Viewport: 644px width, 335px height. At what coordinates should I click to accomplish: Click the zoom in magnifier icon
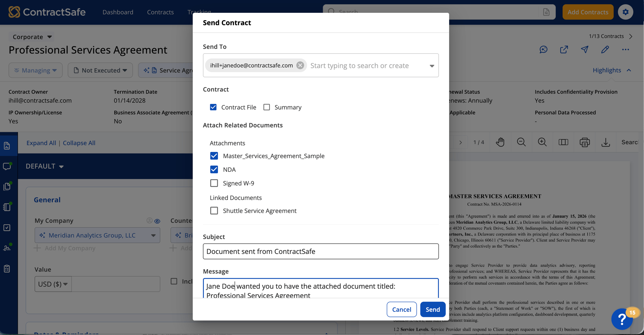542,142
